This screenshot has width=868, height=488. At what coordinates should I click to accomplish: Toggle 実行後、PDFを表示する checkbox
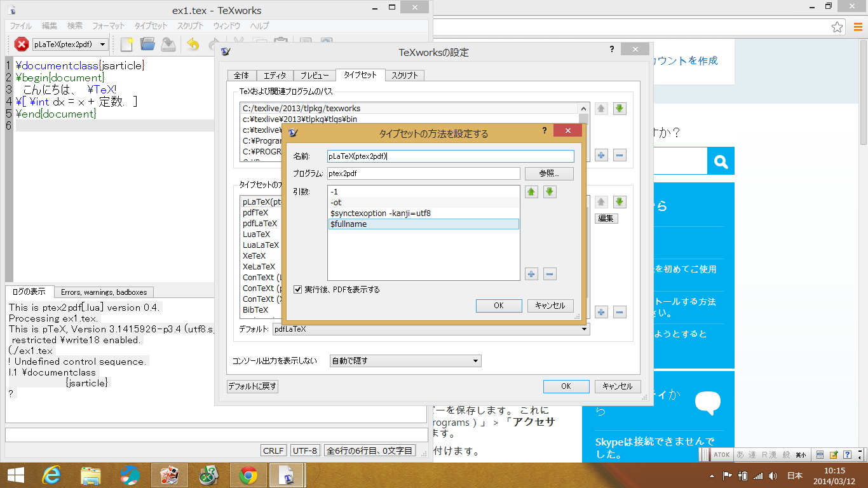(298, 289)
